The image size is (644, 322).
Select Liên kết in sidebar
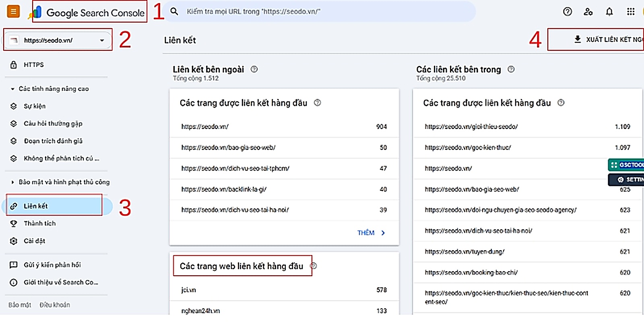point(57,206)
